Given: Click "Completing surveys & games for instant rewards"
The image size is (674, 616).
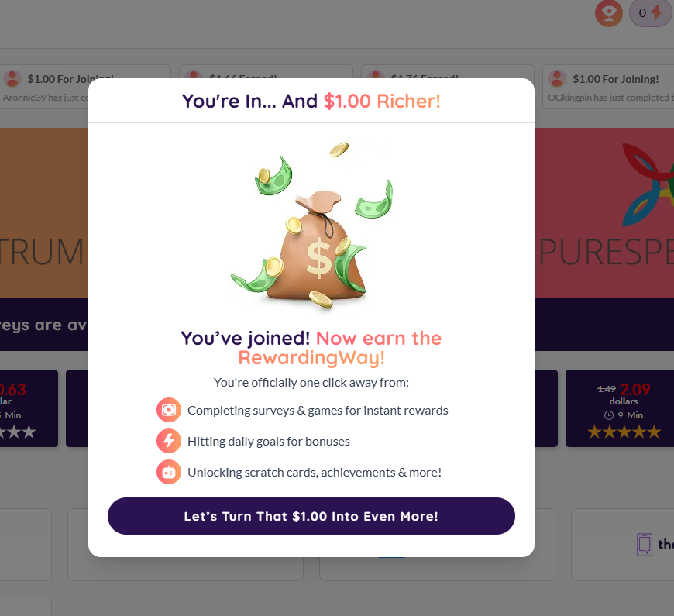Looking at the screenshot, I should 318,410.
